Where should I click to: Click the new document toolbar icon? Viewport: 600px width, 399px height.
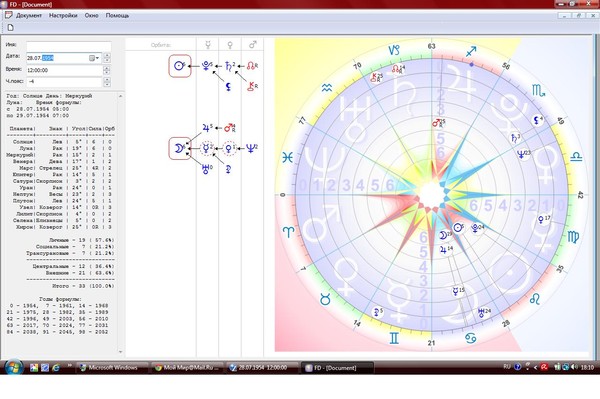10,28
